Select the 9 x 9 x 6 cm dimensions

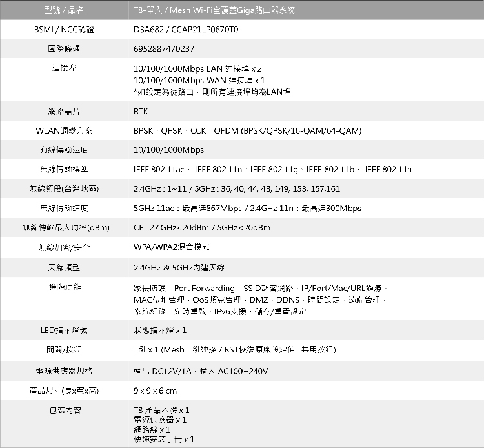(155, 391)
